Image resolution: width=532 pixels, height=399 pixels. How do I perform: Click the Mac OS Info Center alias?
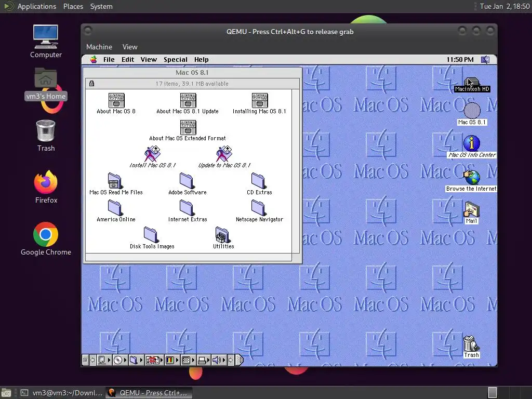[x=472, y=147]
